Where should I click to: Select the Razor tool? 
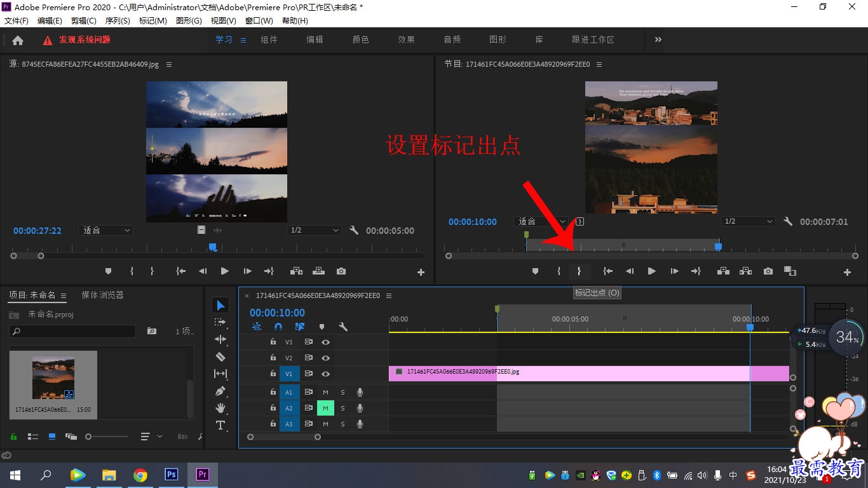(220, 356)
